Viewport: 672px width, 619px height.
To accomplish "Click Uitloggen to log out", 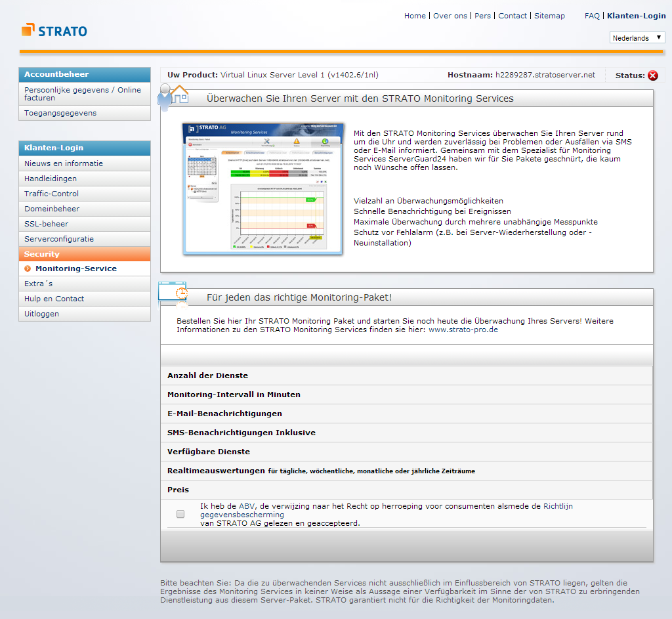I will coord(41,314).
